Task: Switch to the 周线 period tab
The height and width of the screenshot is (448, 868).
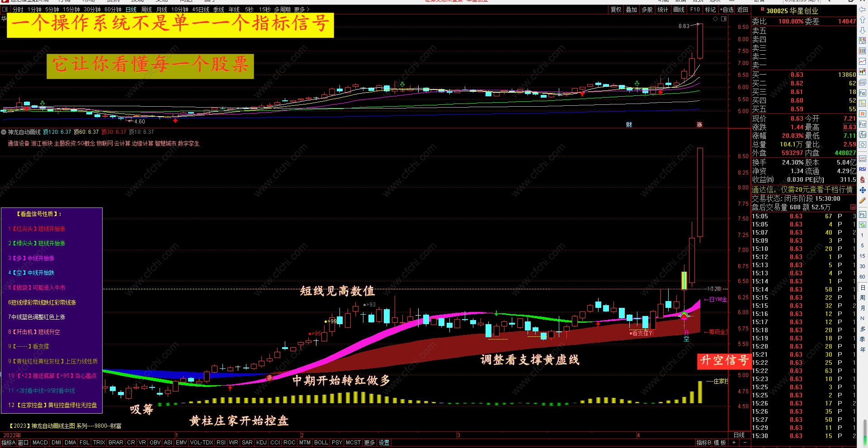Action: pos(146,9)
